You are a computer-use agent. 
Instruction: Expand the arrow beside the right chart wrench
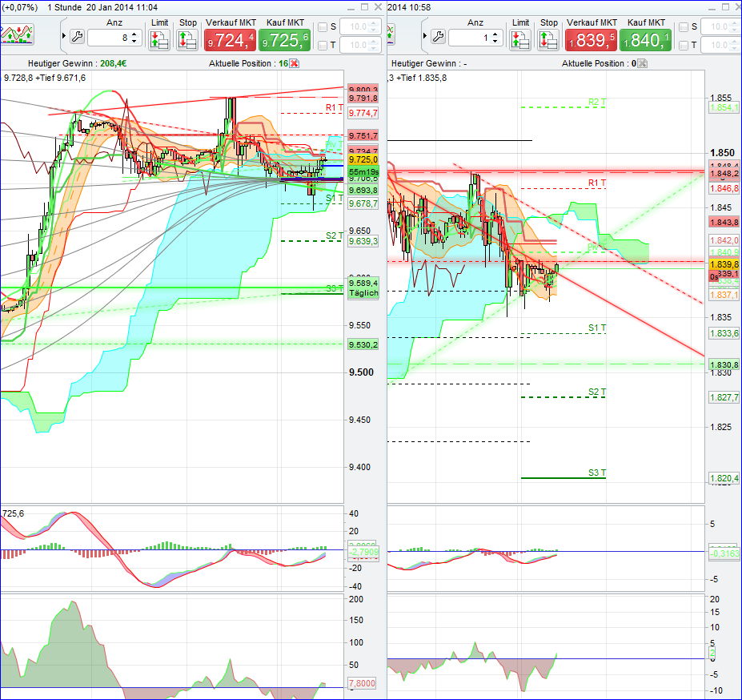(x=425, y=36)
